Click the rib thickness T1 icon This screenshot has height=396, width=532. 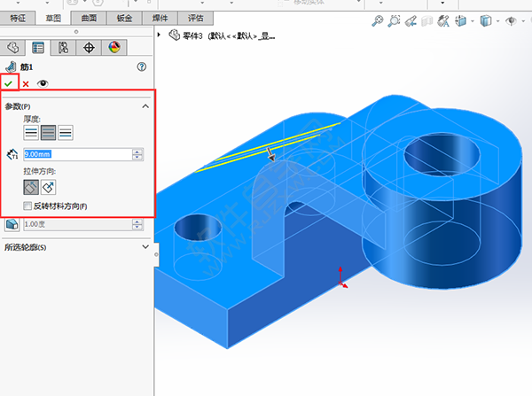[x=12, y=154]
